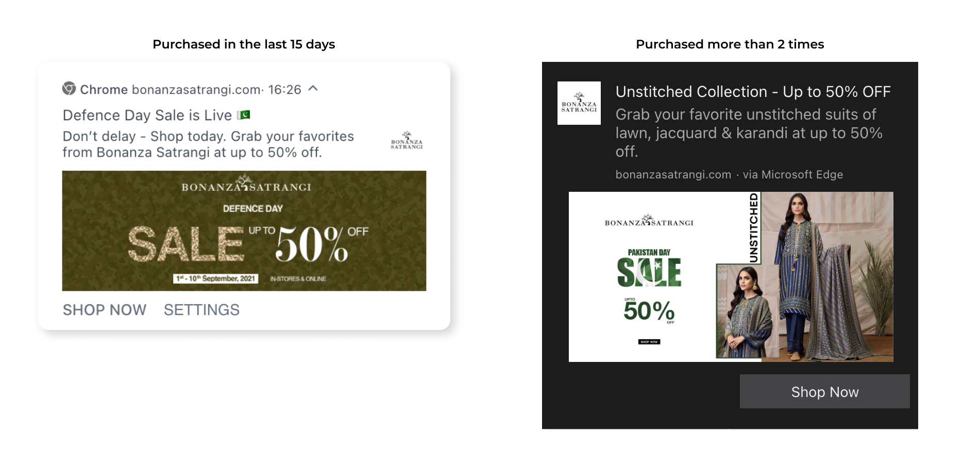Click the Pakistan flag emoji after the sale title
980x463 pixels.
coord(244,114)
